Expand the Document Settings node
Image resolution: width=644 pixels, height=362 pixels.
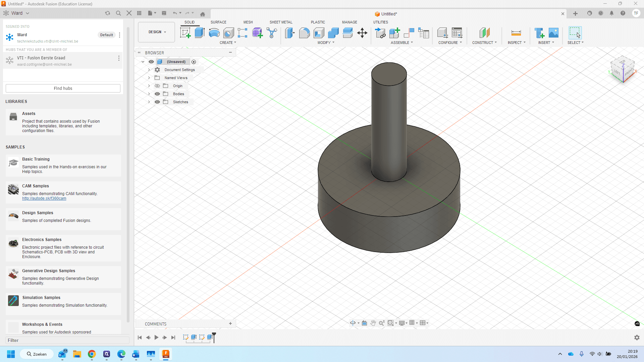tap(149, 70)
